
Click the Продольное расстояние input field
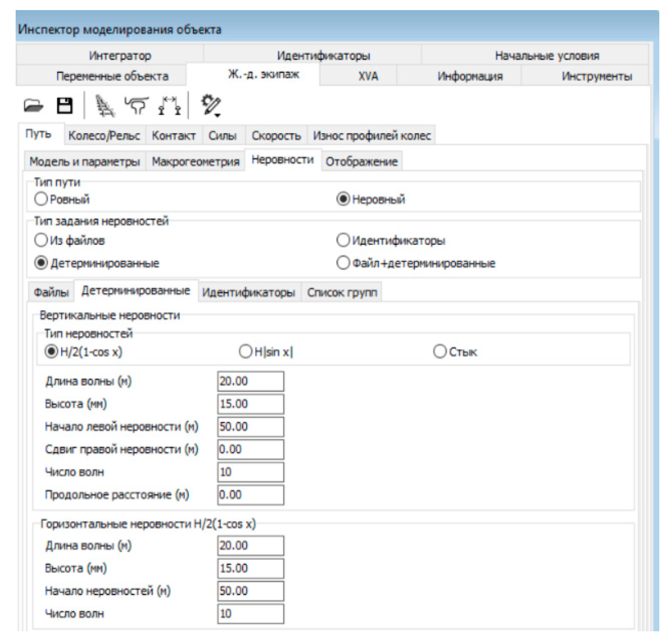pos(250,495)
